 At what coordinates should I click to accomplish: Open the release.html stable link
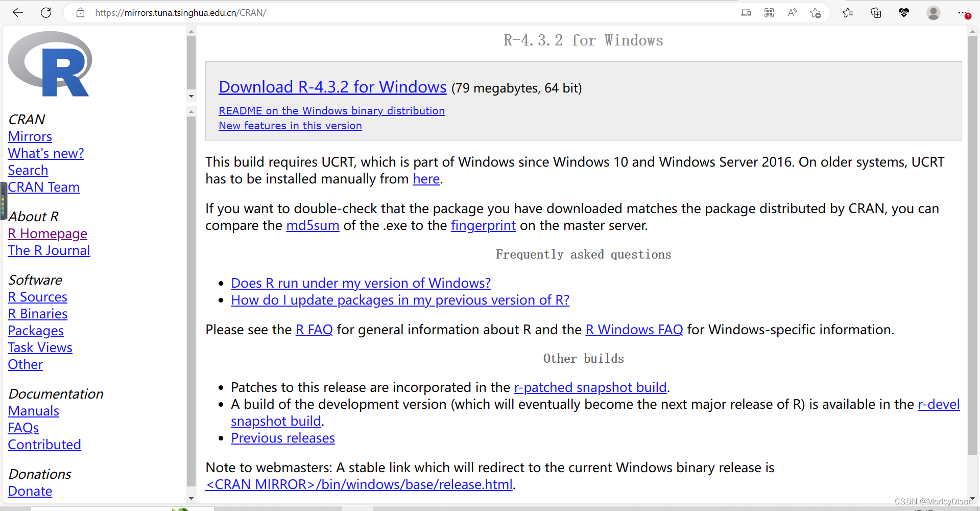[359, 484]
